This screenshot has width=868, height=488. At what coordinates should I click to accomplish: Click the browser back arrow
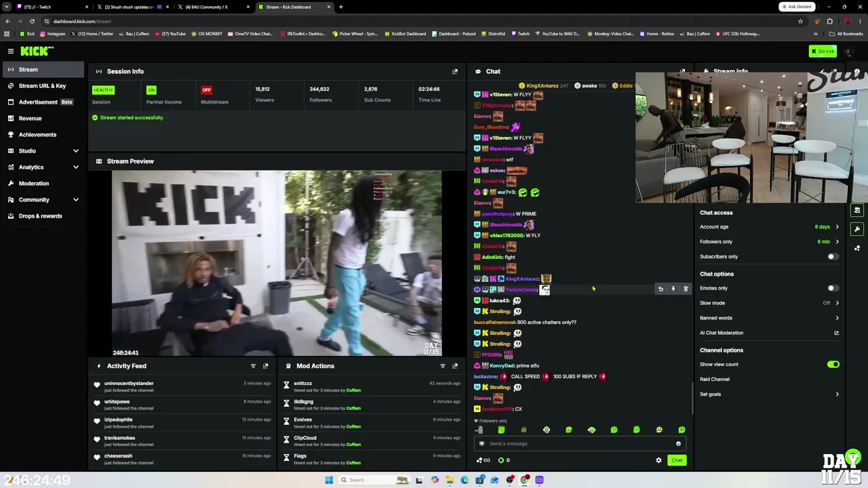[7, 21]
